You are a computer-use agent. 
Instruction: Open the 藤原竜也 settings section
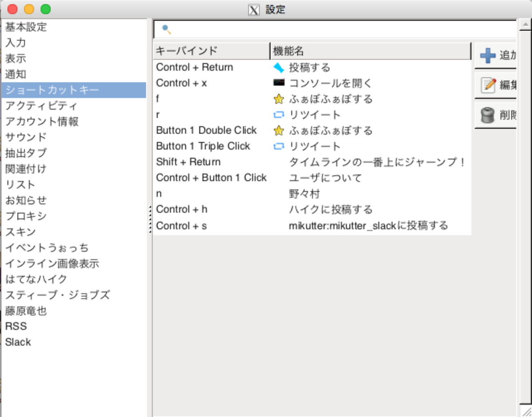[74, 310]
